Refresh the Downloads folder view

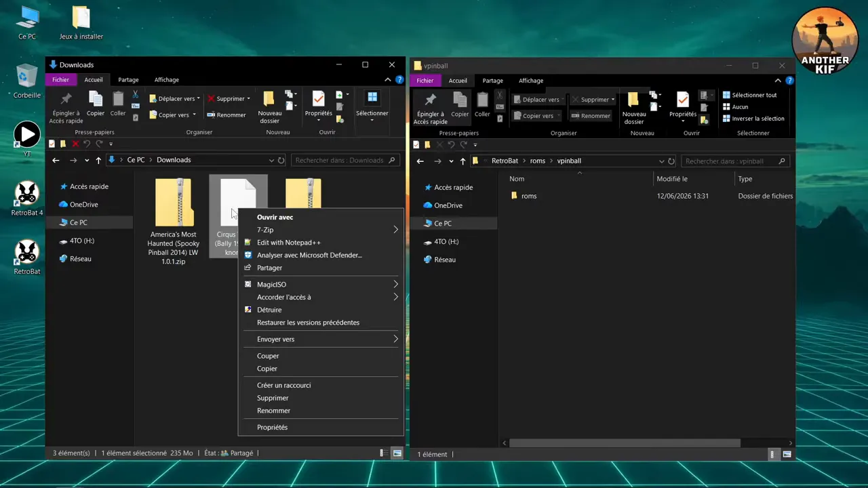(x=281, y=161)
